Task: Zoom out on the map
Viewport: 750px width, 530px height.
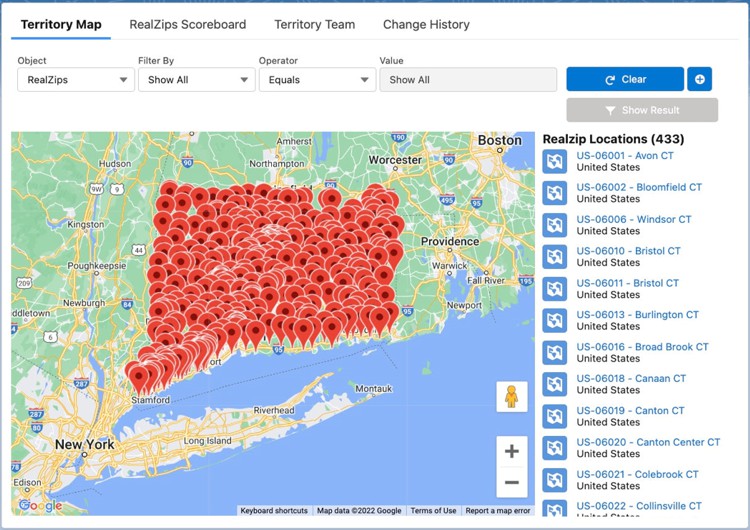Action: pos(511,482)
